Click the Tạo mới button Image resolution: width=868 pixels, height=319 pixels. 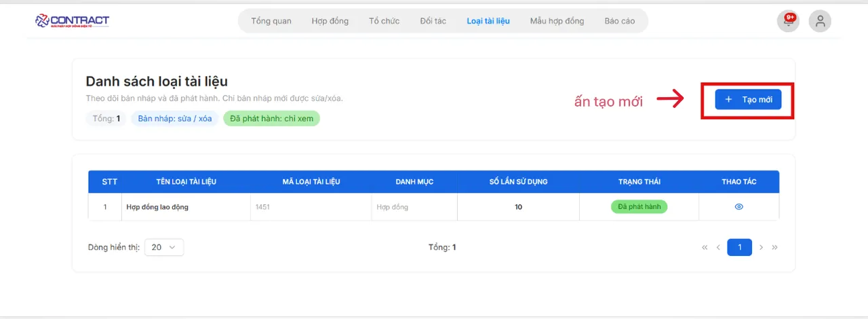(x=748, y=100)
